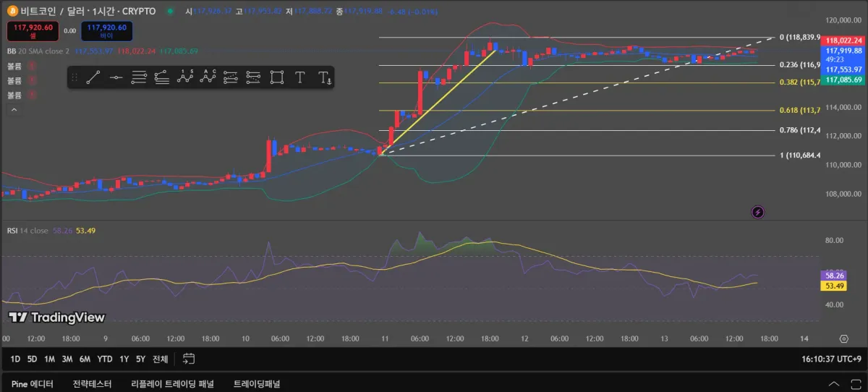The width and height of the screenshot is (868, 392).
Task: Click the purple lightning bolt icon
Action: click(x=758, y=212)
